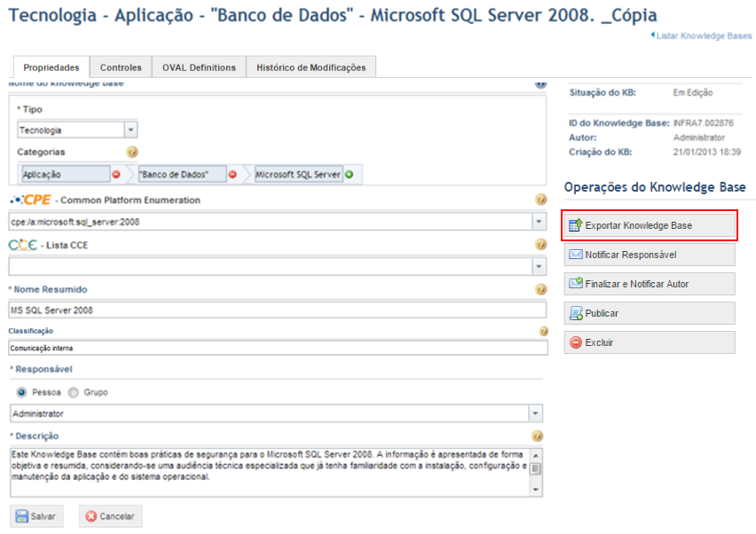Click the Exportar Knowledge Base button
This screenshot has width=756, height=534.
pos(650,225)
